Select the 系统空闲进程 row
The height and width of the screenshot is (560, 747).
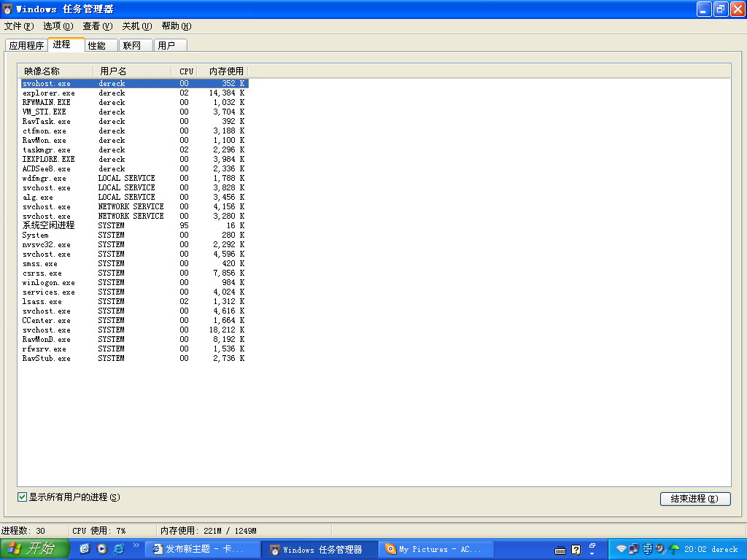134,225
